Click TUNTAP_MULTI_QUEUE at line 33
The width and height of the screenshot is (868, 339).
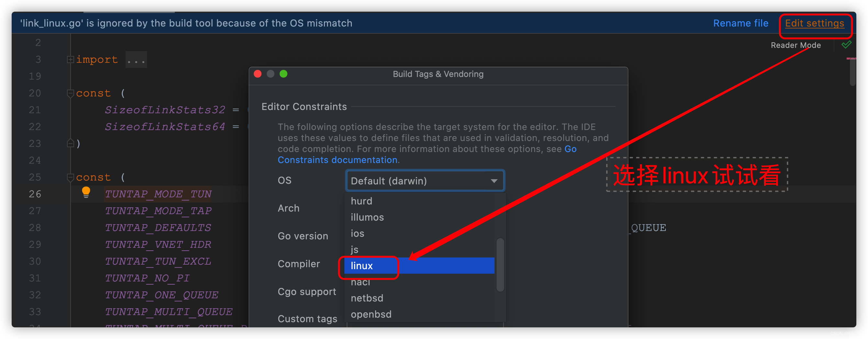point(169,312)
